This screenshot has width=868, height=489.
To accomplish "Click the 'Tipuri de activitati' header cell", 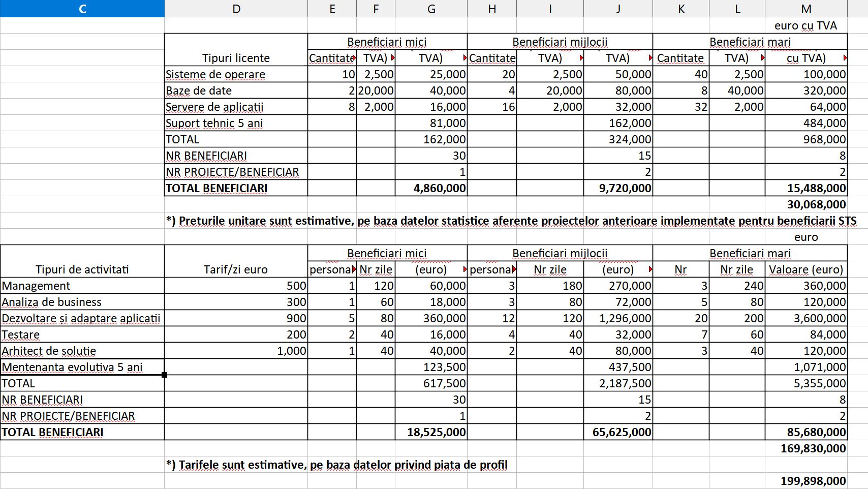I will 82,269.
